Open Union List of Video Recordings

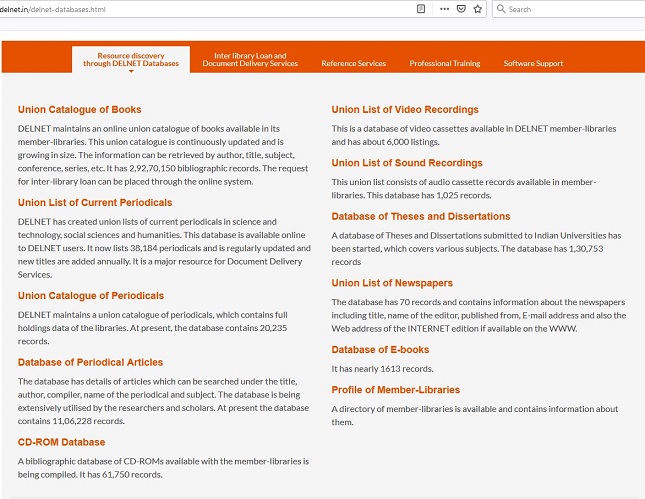[x=405, y=109]
